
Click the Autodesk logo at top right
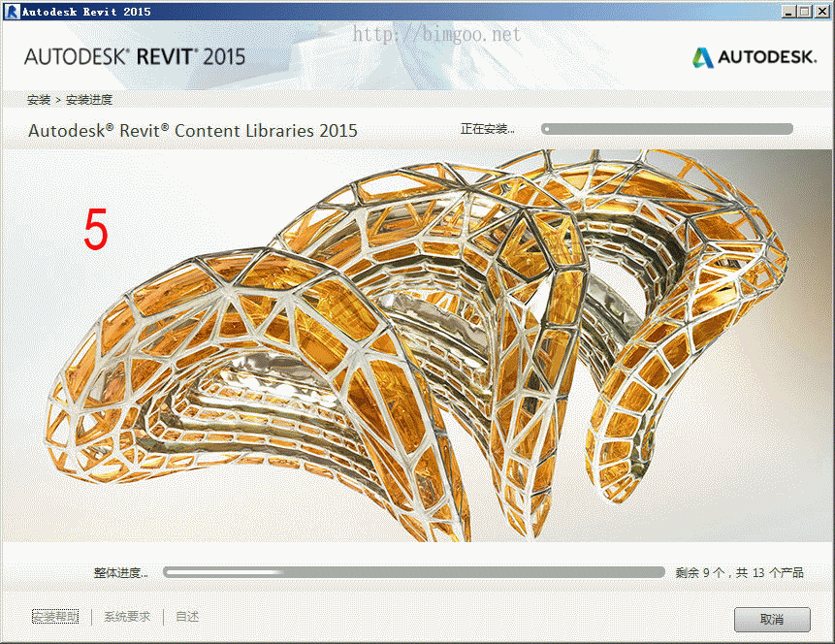click(x=754, y=57)
